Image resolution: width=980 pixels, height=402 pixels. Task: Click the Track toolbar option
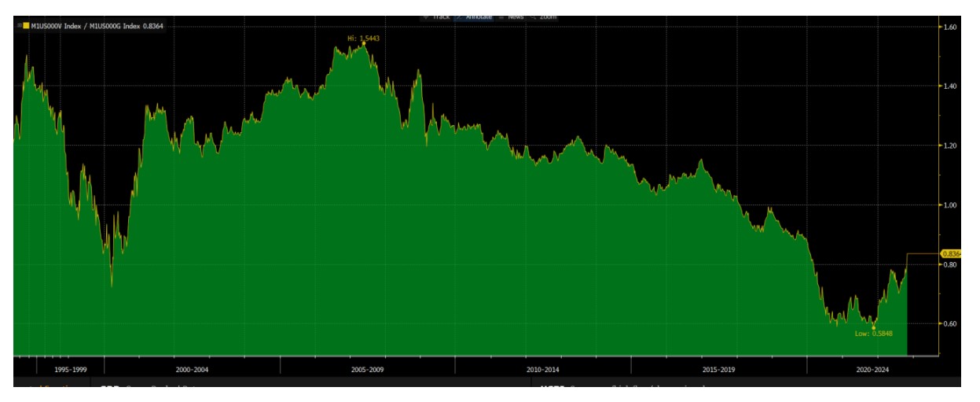[x=440, y=17]
